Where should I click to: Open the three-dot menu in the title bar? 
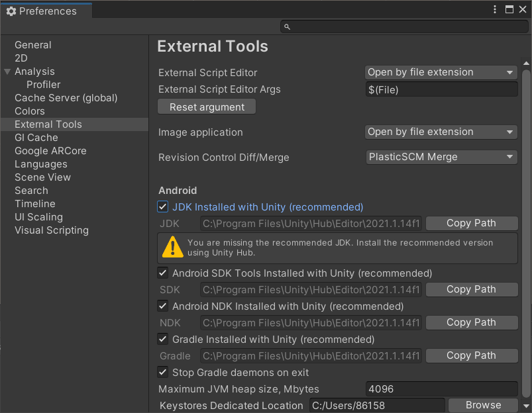[494, 9]
